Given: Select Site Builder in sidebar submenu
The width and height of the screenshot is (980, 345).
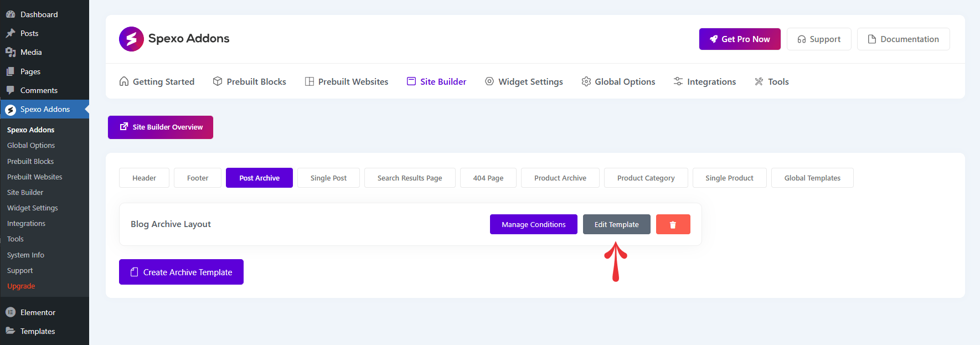Looking at the screenshot, I should (25, 192).
